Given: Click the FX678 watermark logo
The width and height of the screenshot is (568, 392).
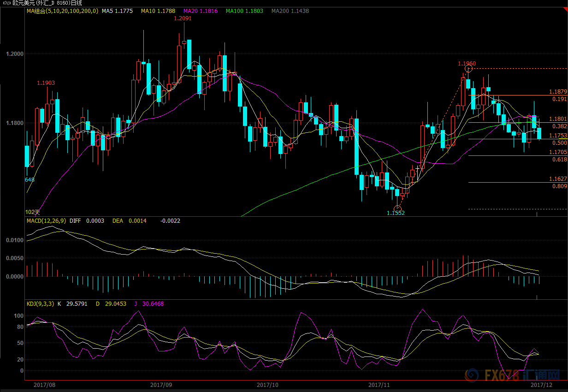Looking at the screenshot, I should click(511, 375).
